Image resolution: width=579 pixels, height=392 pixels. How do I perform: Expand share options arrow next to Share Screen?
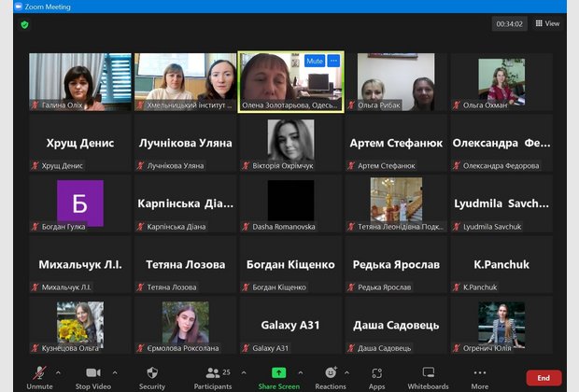[x=301, y=372]
